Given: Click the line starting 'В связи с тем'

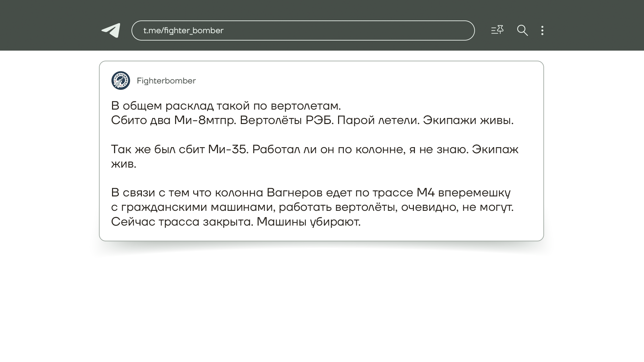Looking at the screenshot, I should [311, 193].
